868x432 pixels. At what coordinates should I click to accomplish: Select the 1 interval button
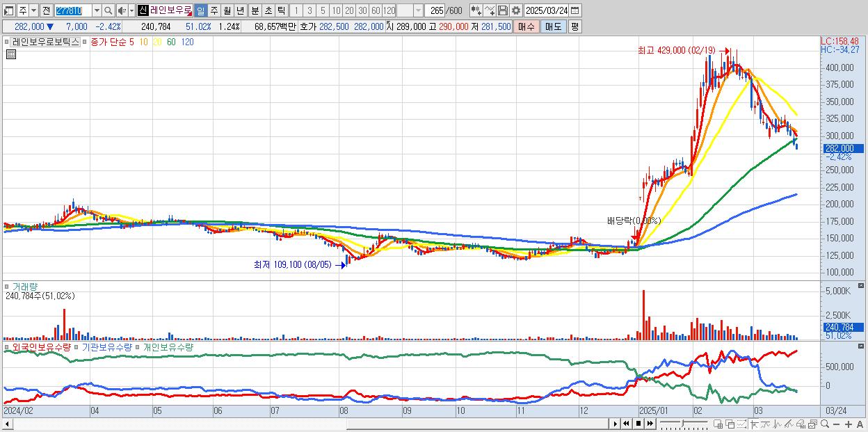tap(296, 10)
